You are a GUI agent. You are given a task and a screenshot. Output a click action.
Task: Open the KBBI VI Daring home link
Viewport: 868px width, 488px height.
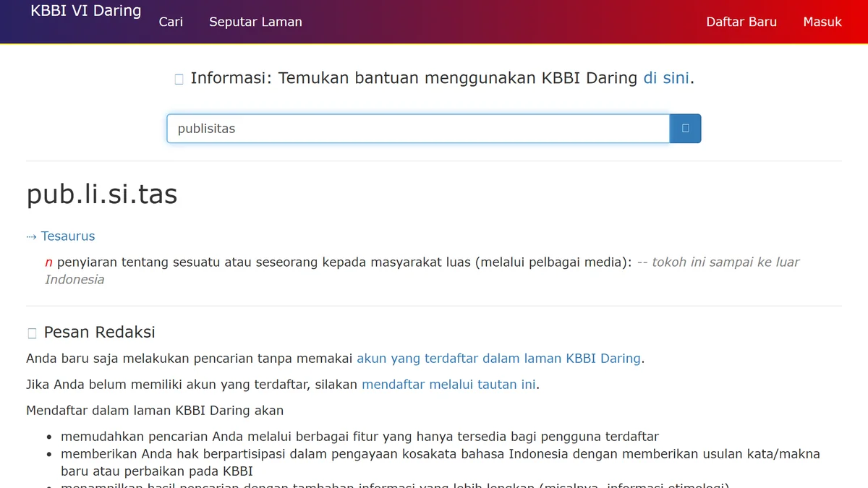tap(86, 12)
